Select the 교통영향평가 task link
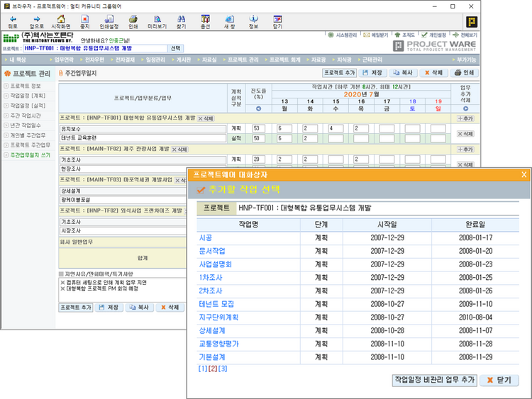The image size is (532, 399). click(x=219, y=344)
